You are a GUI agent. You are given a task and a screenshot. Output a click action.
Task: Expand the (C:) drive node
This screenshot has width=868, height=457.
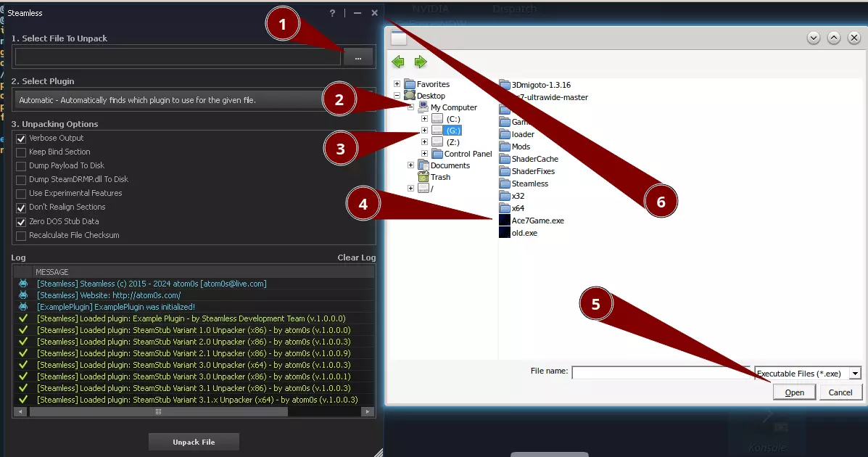pos(425,119)
